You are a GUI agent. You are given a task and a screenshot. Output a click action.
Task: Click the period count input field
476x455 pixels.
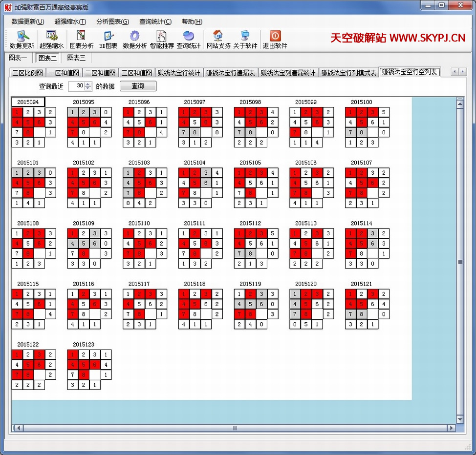pos(76,86)
